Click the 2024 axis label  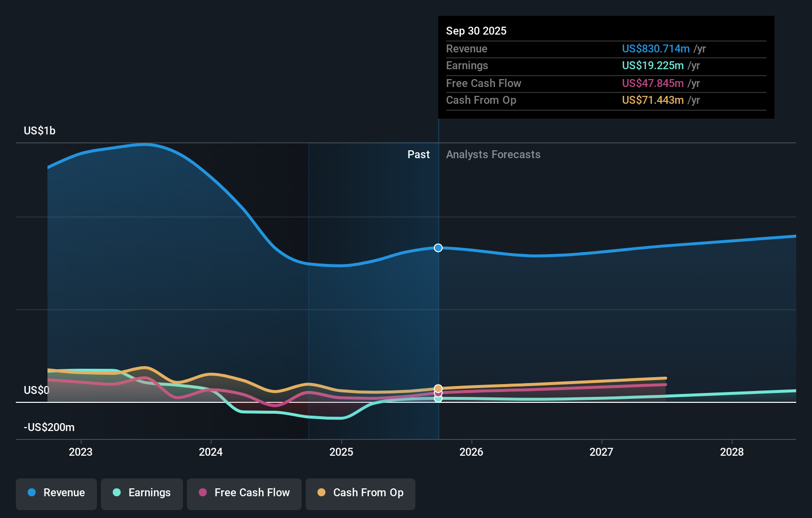coord(211,451)
